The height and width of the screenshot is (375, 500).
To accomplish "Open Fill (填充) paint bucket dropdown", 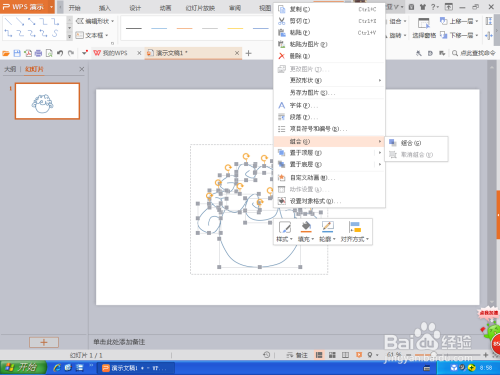I will coord(306,232).
